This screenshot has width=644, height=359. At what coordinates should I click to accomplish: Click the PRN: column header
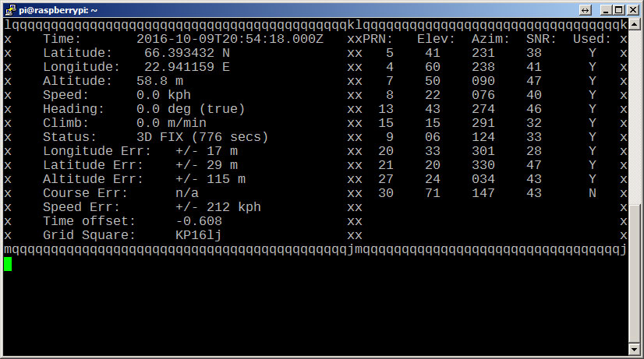pyautogui.click(x=378, y=40)
